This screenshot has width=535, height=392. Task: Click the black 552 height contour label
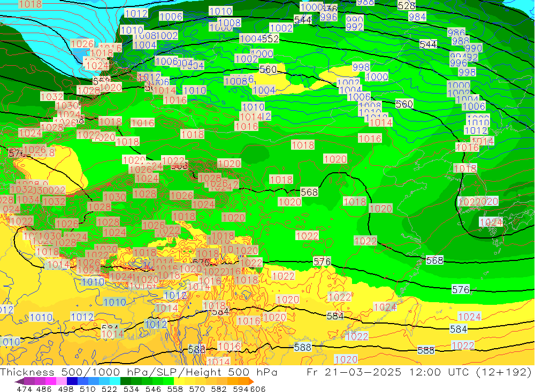point(270,39)
